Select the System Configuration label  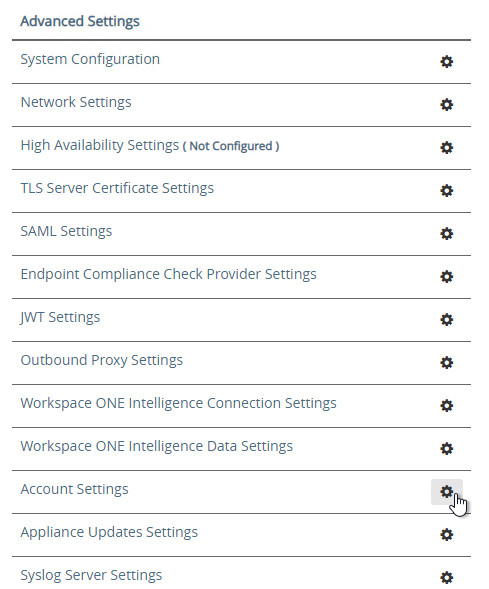coord(90,59)
